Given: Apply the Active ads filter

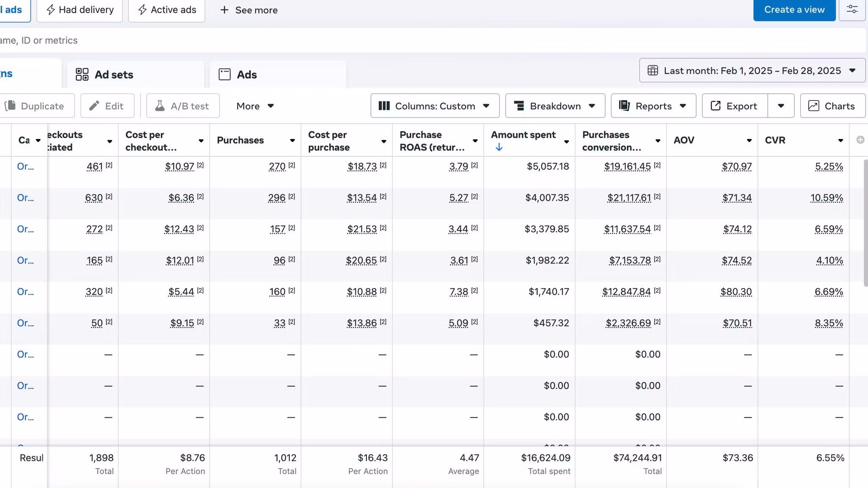Looking at the screenshot, I should 167,10.
